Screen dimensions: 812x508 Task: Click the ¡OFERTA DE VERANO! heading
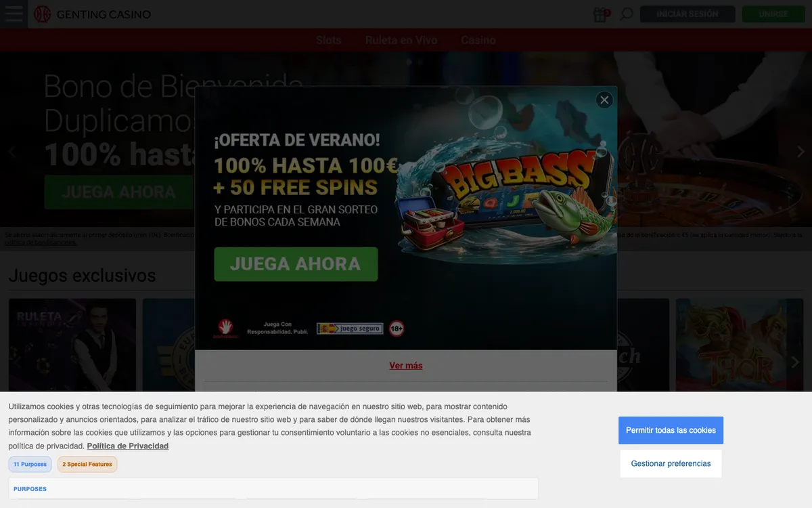(297, 140)
